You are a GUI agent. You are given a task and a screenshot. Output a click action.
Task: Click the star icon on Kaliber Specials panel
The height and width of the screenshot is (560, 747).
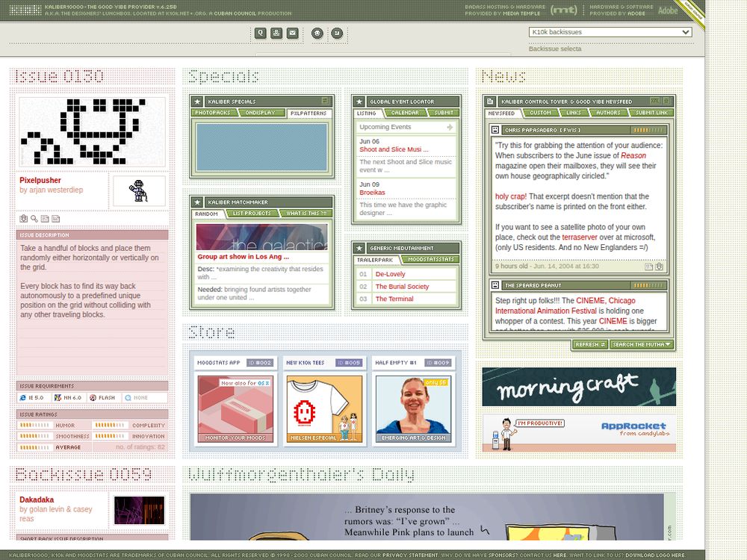[x=197, y=102]
